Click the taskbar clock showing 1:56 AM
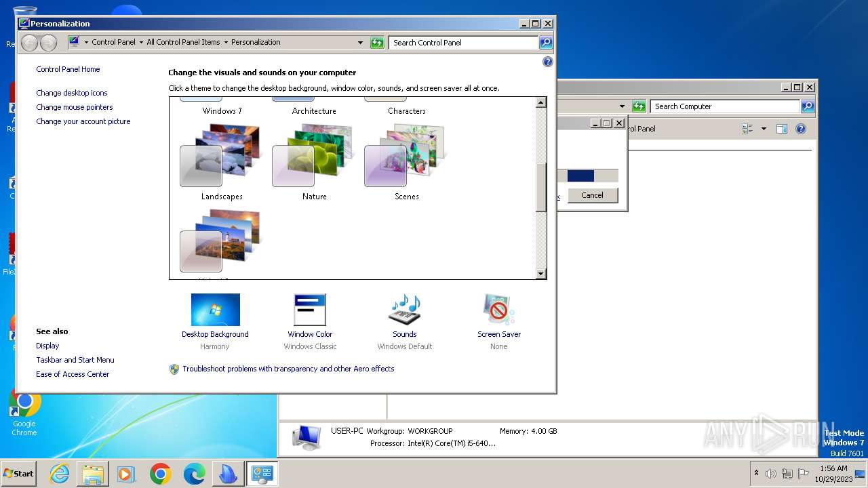The image size is (868, 488). point(833,474)
